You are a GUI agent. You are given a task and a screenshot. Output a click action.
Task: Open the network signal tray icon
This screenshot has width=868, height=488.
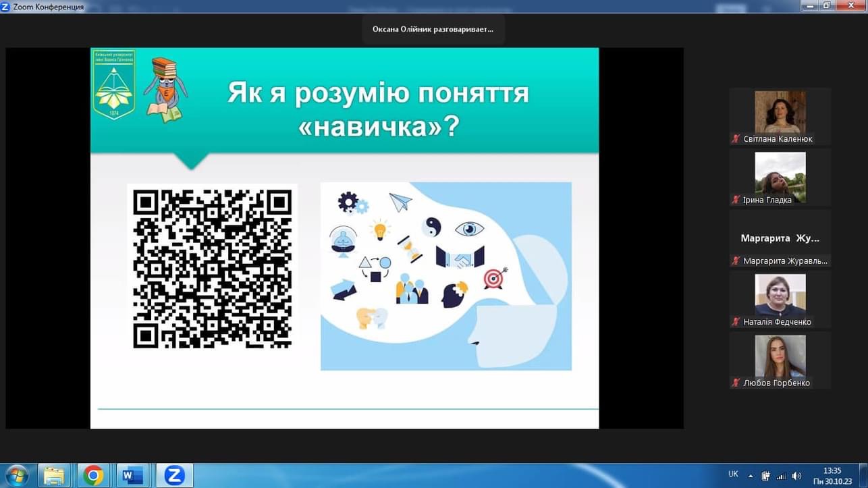click(782, 476)
